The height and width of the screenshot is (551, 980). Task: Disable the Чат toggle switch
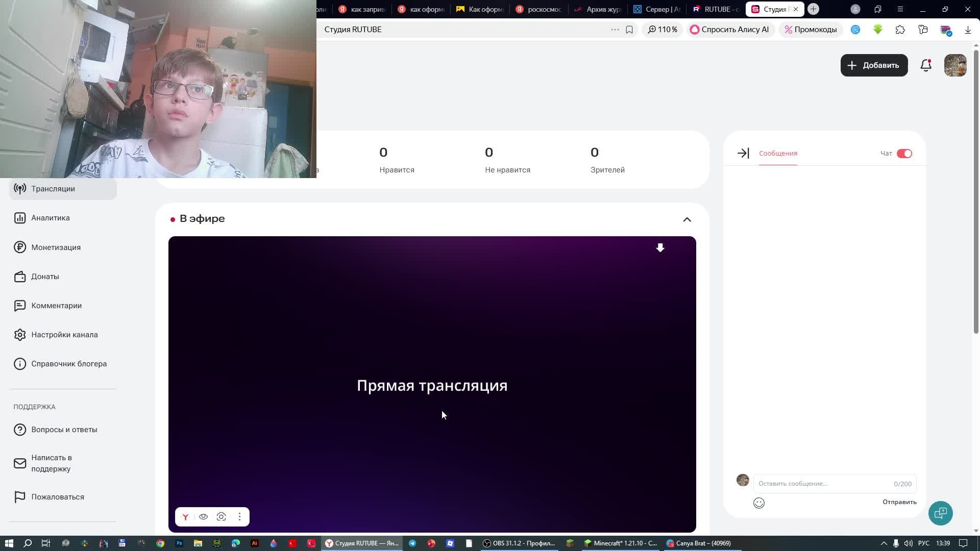click(x=904, y=153)
